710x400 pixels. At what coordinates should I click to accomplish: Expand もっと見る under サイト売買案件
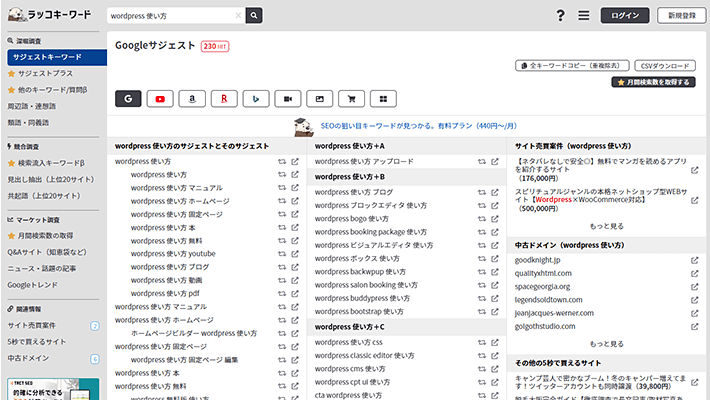pyautogui.click(x=606, y=226)
